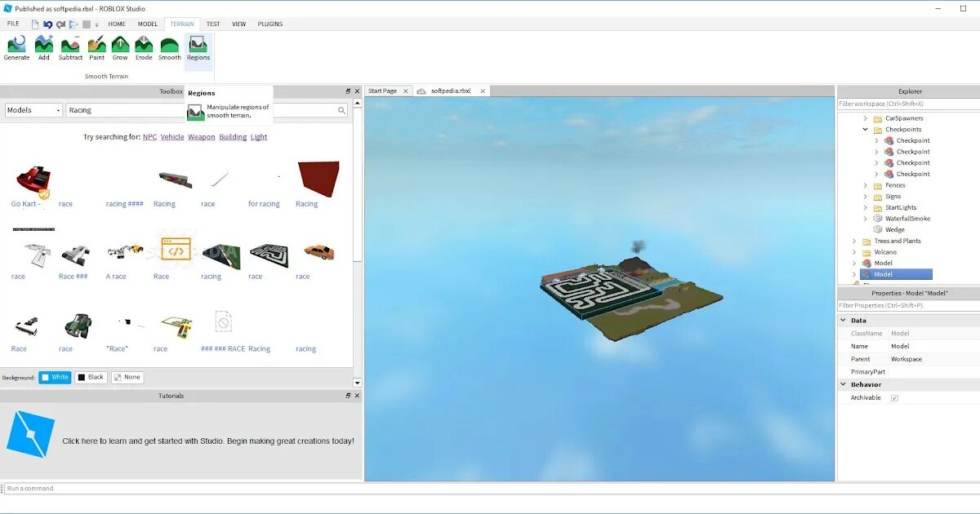Click the NPC search suggestion link
980x514 pixels.
pyautogui.click(x=149, y=137)
